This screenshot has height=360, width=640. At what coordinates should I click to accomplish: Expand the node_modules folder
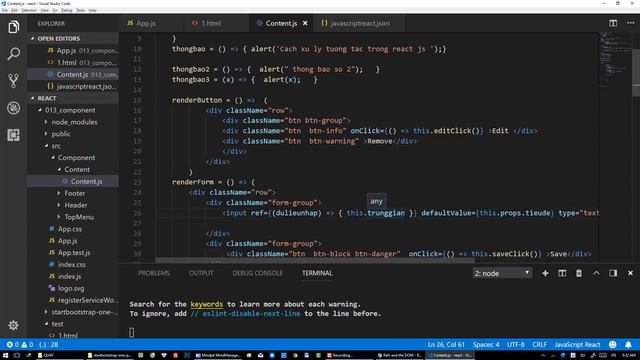click(x=74, y=122)
